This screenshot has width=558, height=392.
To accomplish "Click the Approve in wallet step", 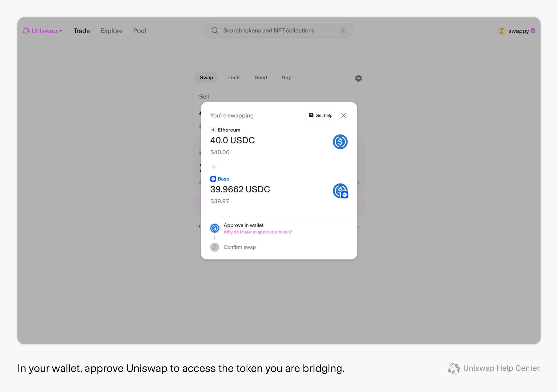I will tap(244, 225).
